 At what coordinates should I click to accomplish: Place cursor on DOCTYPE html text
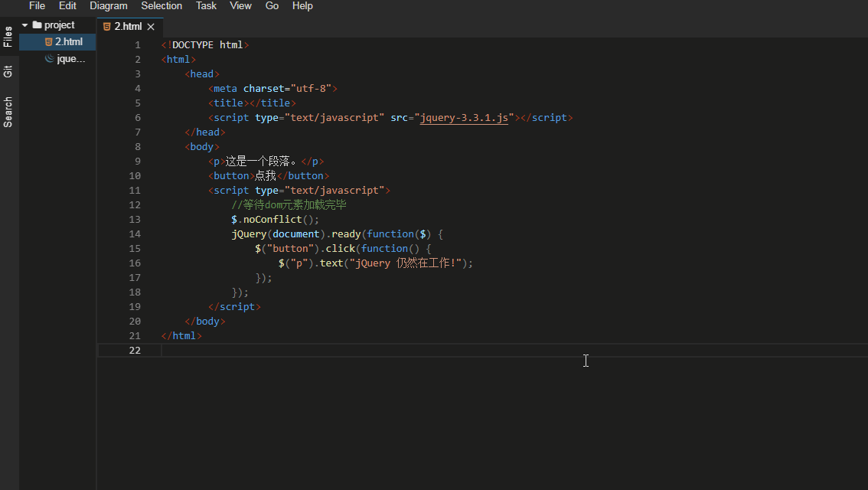207,45
